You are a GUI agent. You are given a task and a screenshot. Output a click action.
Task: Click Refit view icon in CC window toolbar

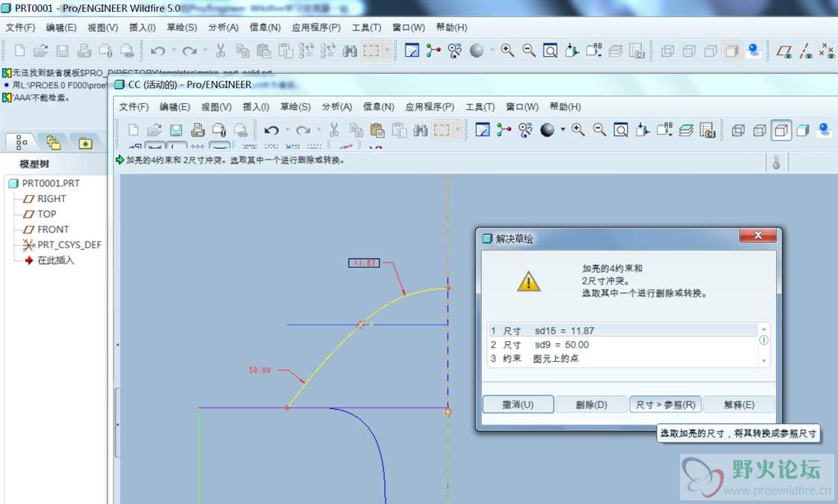621,129
